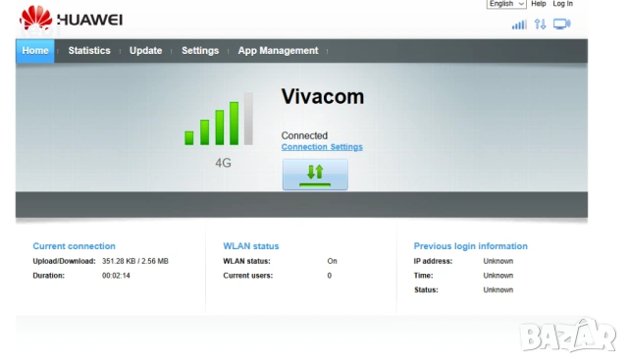Click the Current users value 0
Screen dimensions: 628x364
click(330, 276)
